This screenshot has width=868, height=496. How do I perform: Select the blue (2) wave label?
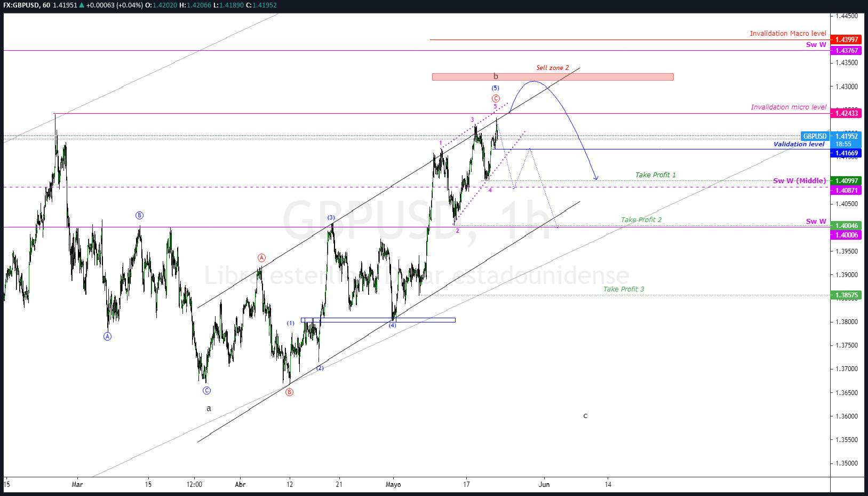point(320,368)
